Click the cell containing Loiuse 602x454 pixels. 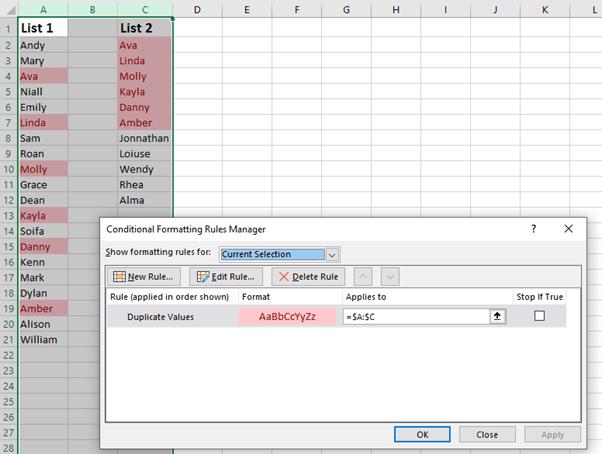[145, 154]
